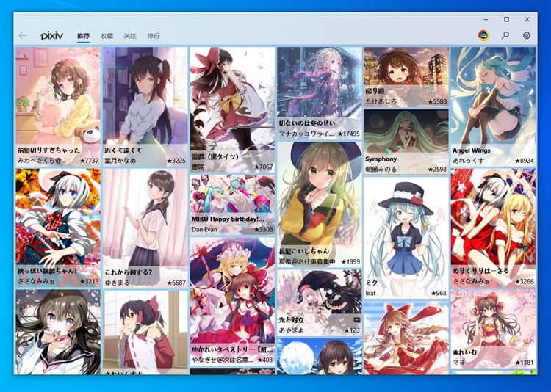Open the 近くて遠くて artwork
The image size is (551, 392).
145,106
